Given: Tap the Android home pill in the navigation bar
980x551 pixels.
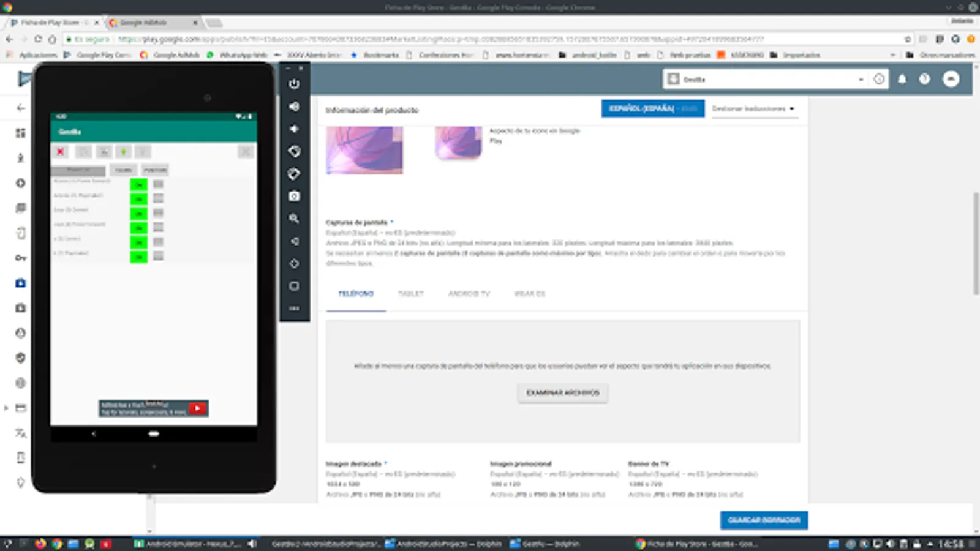Looking at the screenshot, I should coord(154,433).
